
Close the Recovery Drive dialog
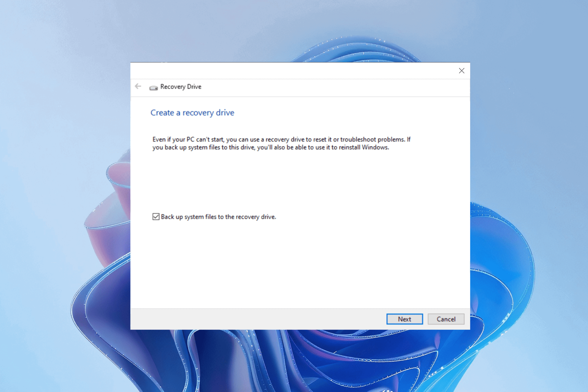click(462, 71)
